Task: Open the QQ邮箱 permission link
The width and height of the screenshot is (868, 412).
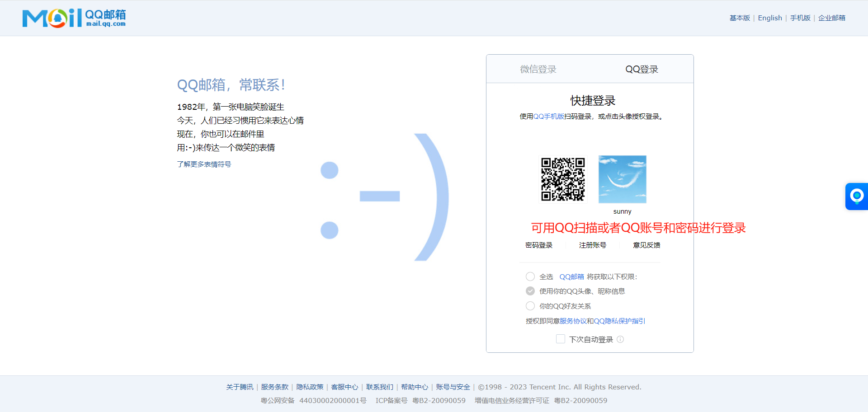Action: click(572, 276)
